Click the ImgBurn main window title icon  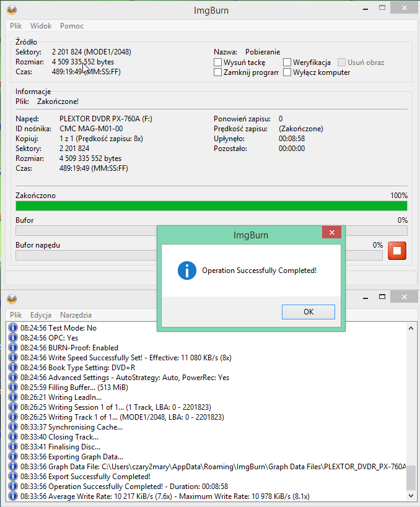[x=12, y=10]
